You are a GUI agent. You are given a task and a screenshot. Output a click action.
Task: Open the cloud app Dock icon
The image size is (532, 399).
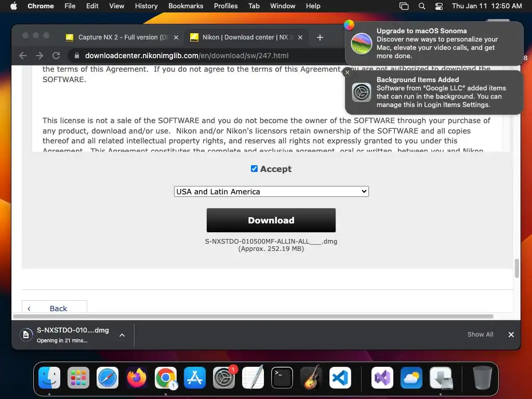[x=411, y=378]
